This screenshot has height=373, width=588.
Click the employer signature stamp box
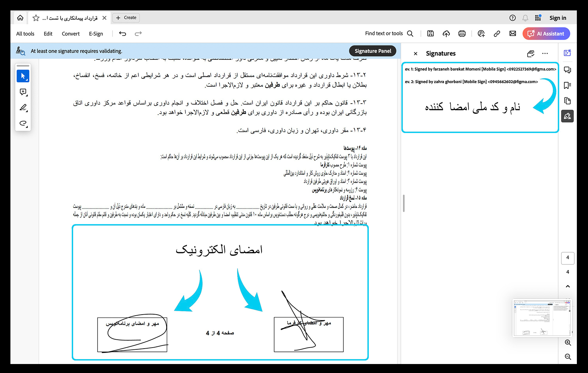pyautogui.click(x=309, y=334)
